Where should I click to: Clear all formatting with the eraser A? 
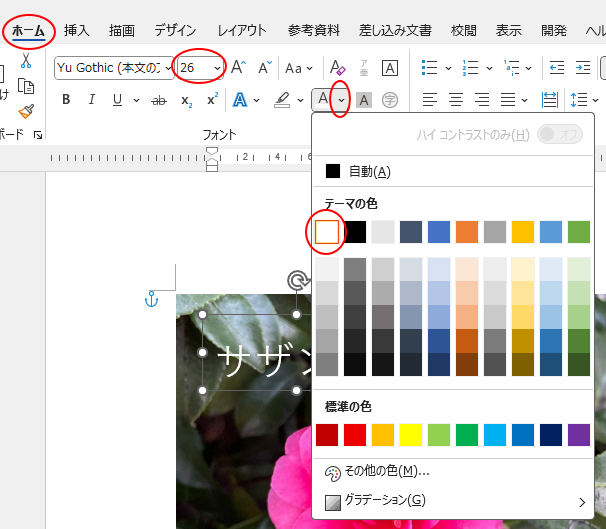tap(337, 68)
